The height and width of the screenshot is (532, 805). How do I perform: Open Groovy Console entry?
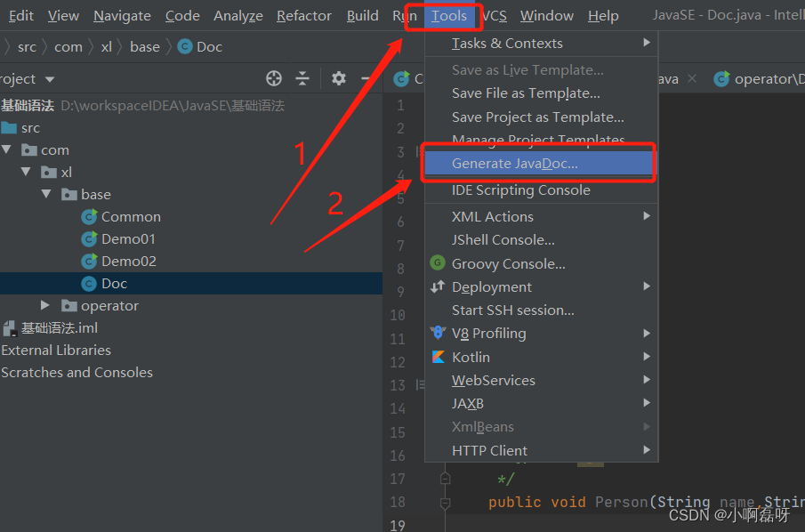point(541,263)
